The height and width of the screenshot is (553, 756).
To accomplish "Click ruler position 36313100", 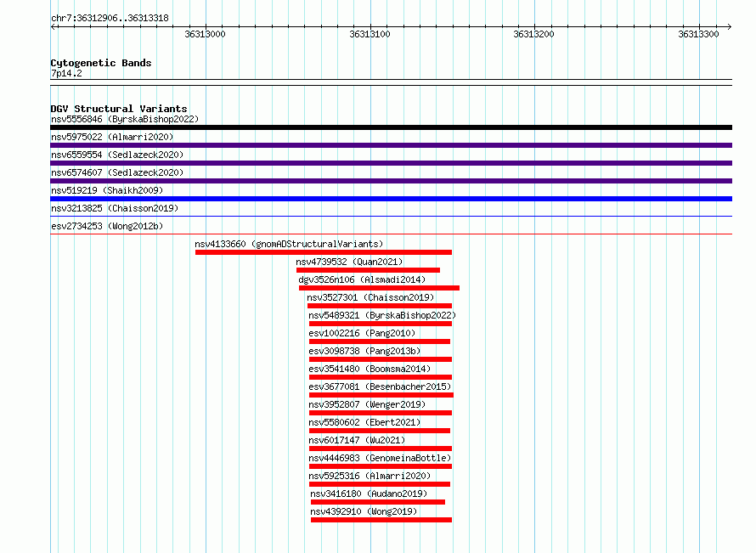I will [370, 34].
